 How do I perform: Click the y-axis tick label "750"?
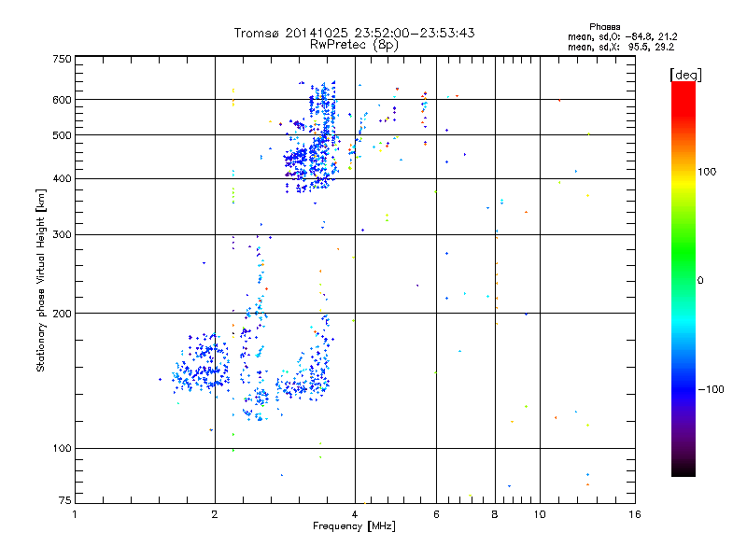63,59
